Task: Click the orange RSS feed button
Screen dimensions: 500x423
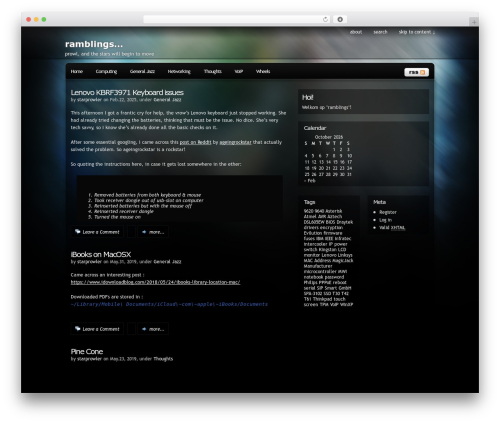Action: point(416,72)
